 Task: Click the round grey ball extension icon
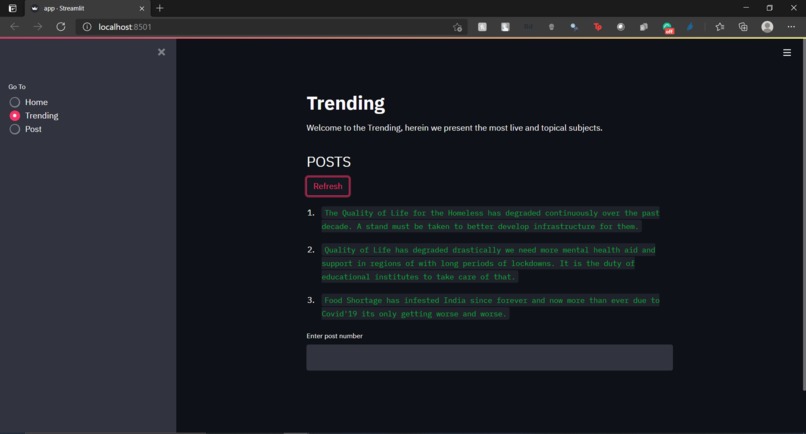pyautogui.click(x=620, y=27)
